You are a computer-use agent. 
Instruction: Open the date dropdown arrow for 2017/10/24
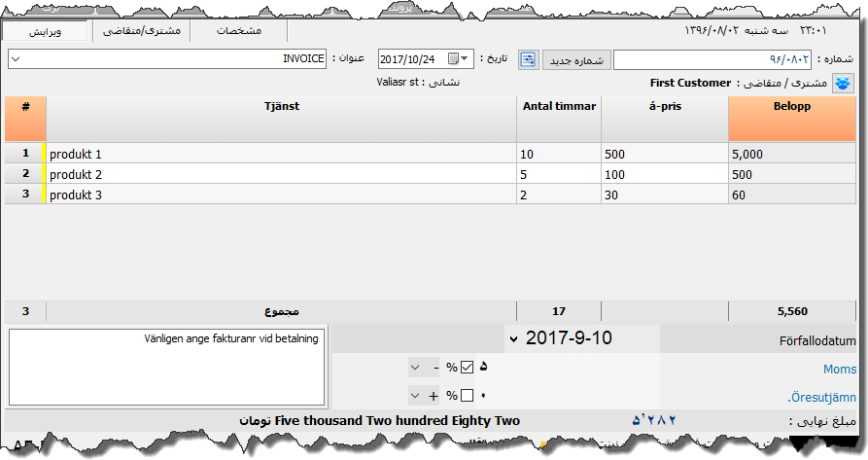[x=465, y=58]
